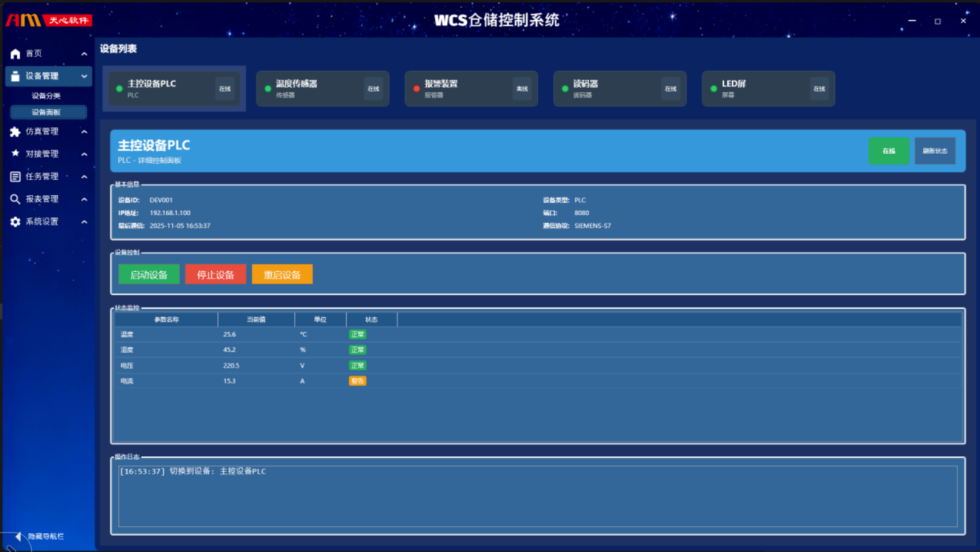Viewport: 980px width, 552px height.
Task: Open the 设备面板 submenu item
Action: (48, 112)
